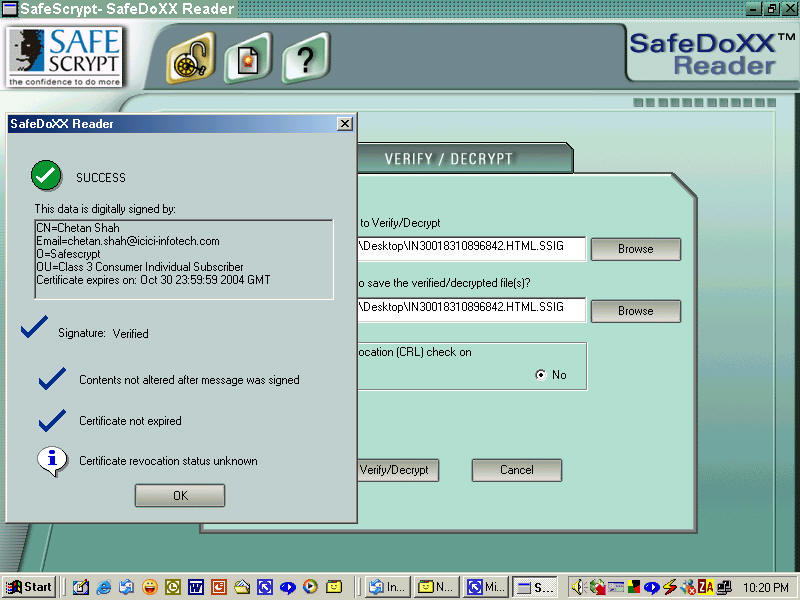800x600 pixels.
Task: Click the checkmark beside Certificate not expired
Action: coord(52,420)
